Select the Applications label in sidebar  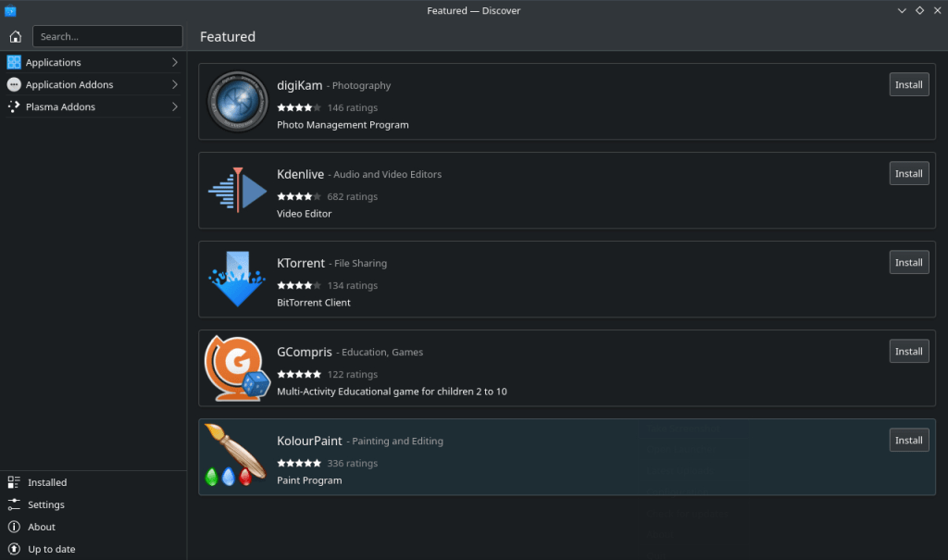tap(53, 62)
